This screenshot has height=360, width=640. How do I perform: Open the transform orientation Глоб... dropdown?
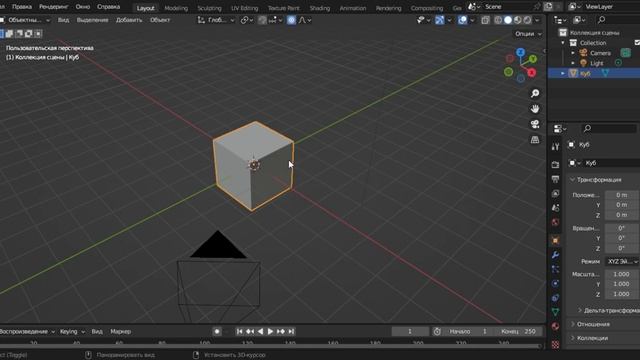216,20
